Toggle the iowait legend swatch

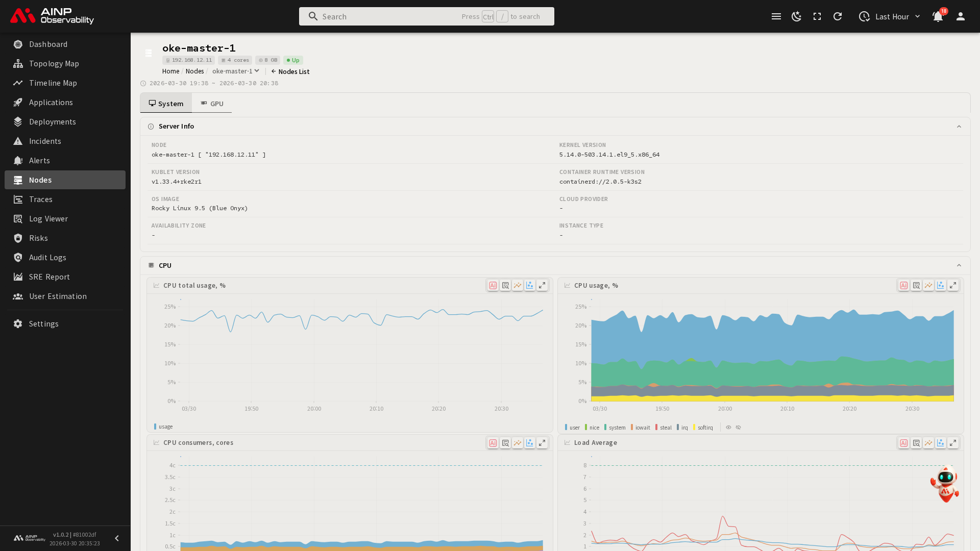pyautogui.click(x=632, y=428)
